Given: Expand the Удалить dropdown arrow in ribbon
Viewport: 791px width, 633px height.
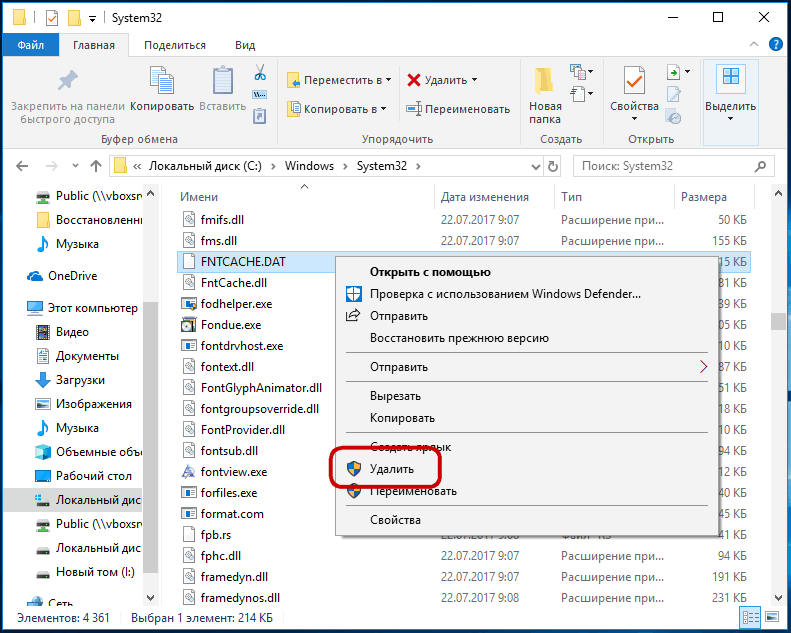Looking at the screenshot, I should coord(475,80).
